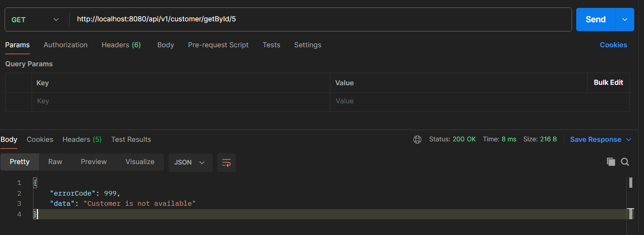Open search in response body
644x235 pixels.
[x=625, y=162]
